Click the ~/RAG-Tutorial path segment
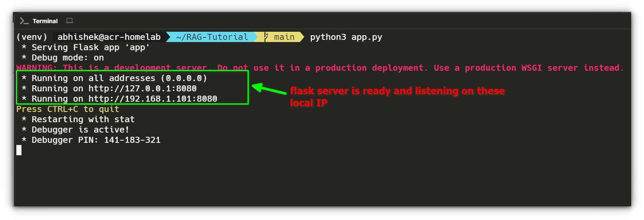The image size is (644, 220). [x=212, y=37]
